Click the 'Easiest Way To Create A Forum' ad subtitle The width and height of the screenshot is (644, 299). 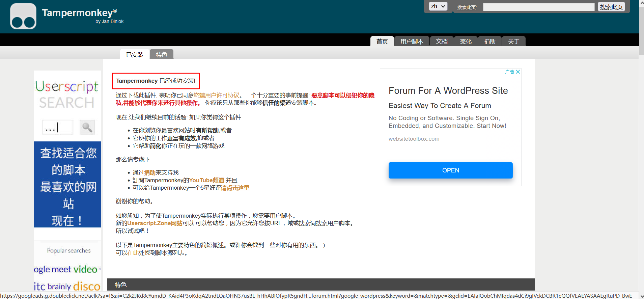click(x=440, y=106)
